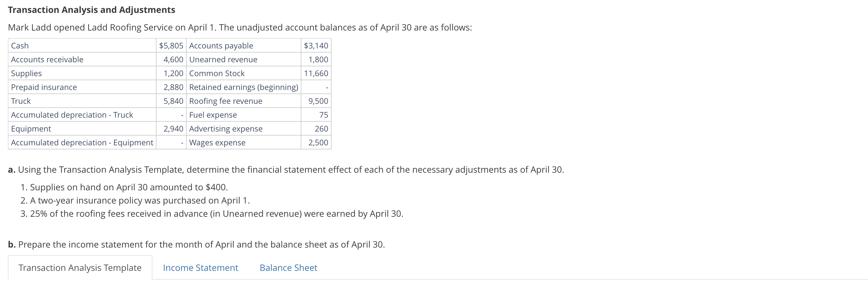The image size is (868, 285).
Task: Select the Advertising expense value 260
Action: tap(322, 129)
